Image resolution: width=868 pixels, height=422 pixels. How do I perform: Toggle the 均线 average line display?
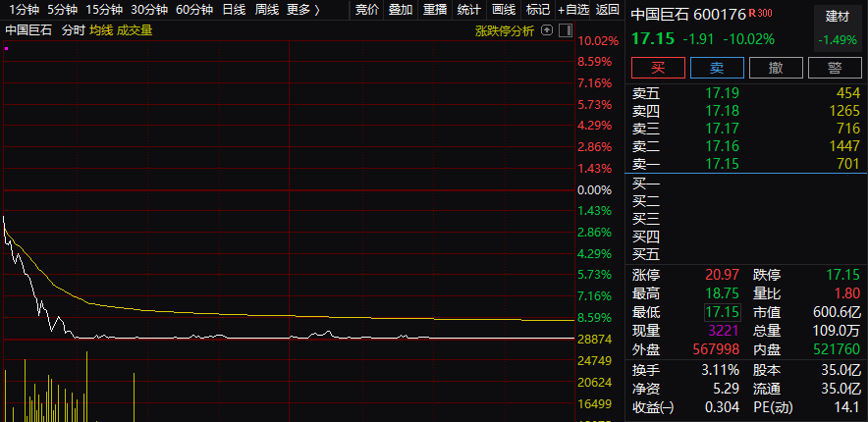click(x=101, y=29)
